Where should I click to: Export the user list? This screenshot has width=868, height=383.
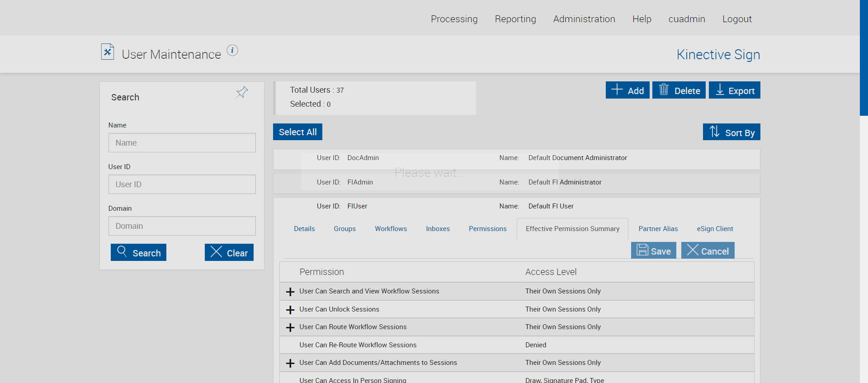click(735, 90)
